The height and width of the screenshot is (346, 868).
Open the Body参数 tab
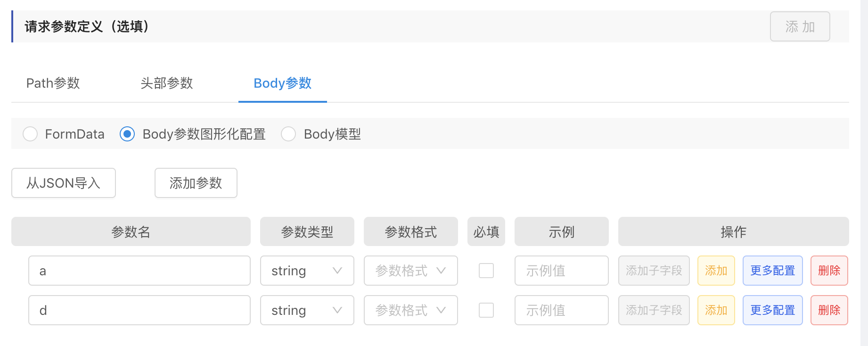pyautogui.click(x=282, y=83)
